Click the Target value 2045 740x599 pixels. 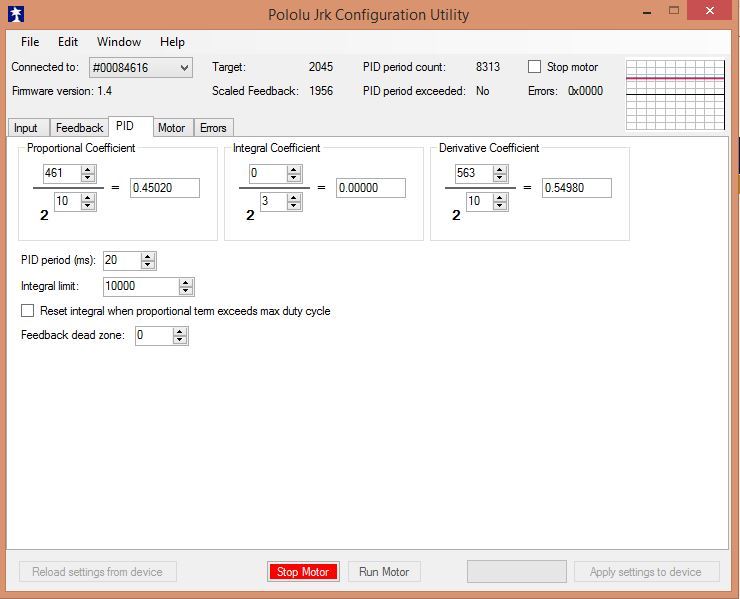pyautogui.click(x=321, y=67)
